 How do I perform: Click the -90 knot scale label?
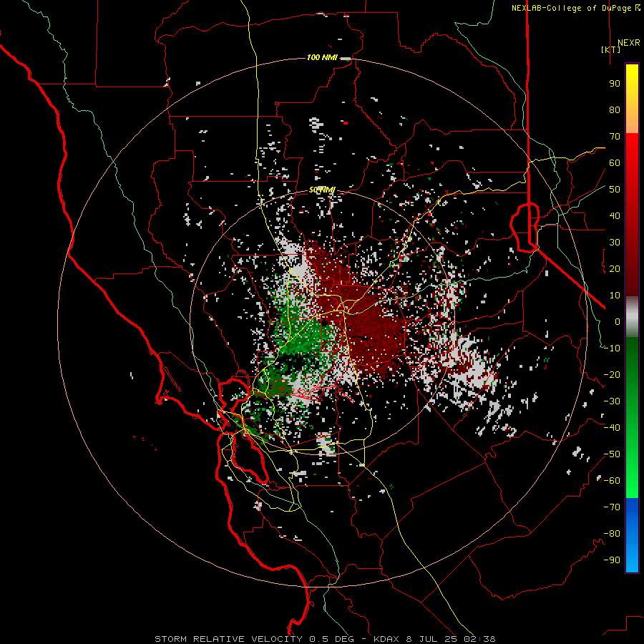pyautogui.click(x=612, y=560)
